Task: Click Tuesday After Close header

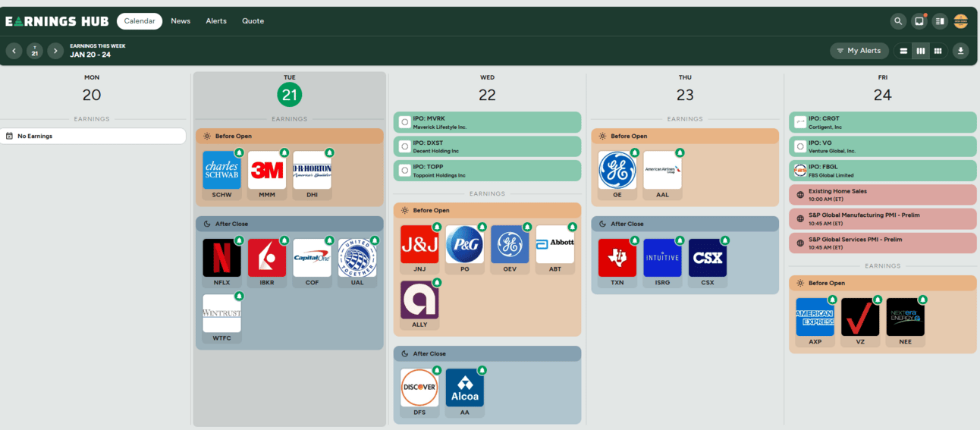Action: coord(290,224)
